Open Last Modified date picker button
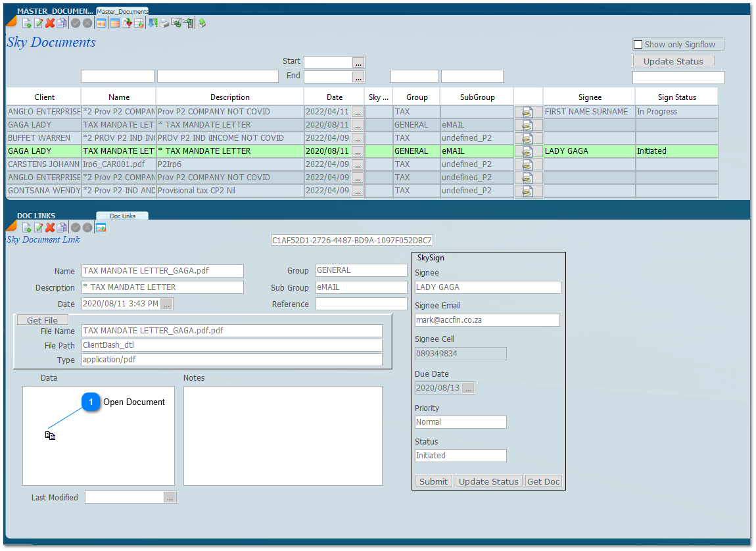Viewport: 756px width, 551px height. [170, 498]
